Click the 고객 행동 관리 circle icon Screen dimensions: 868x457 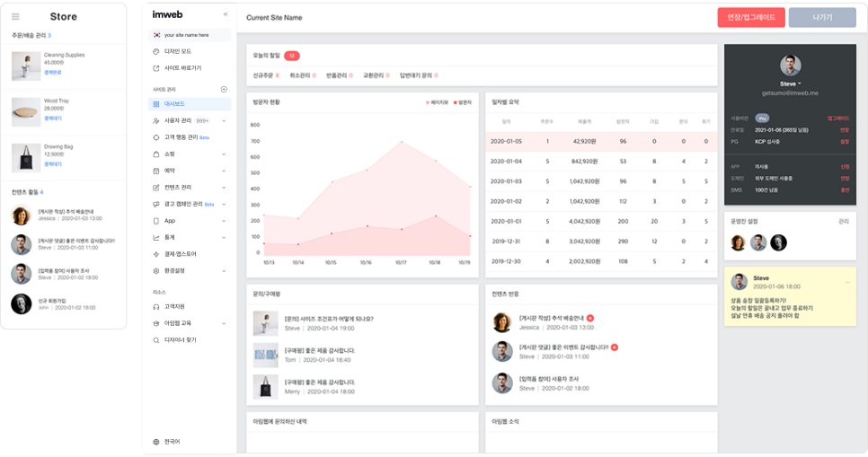[156, 137]
